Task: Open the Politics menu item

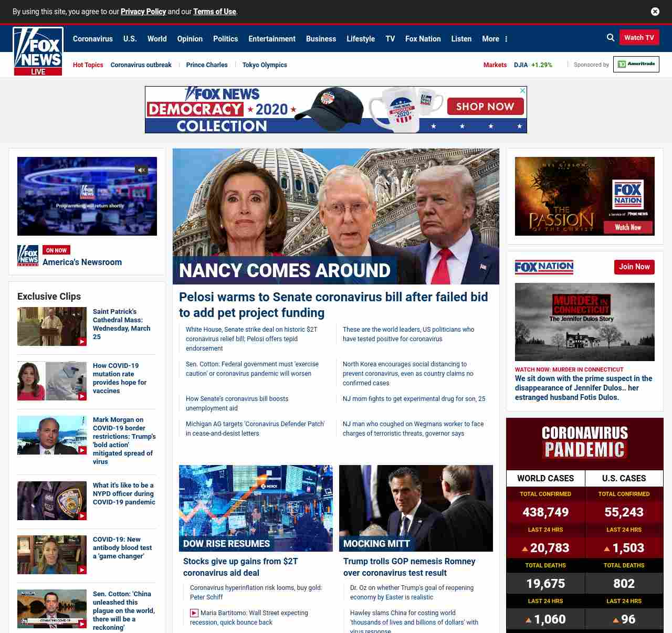Action: [x=225, y=39]
